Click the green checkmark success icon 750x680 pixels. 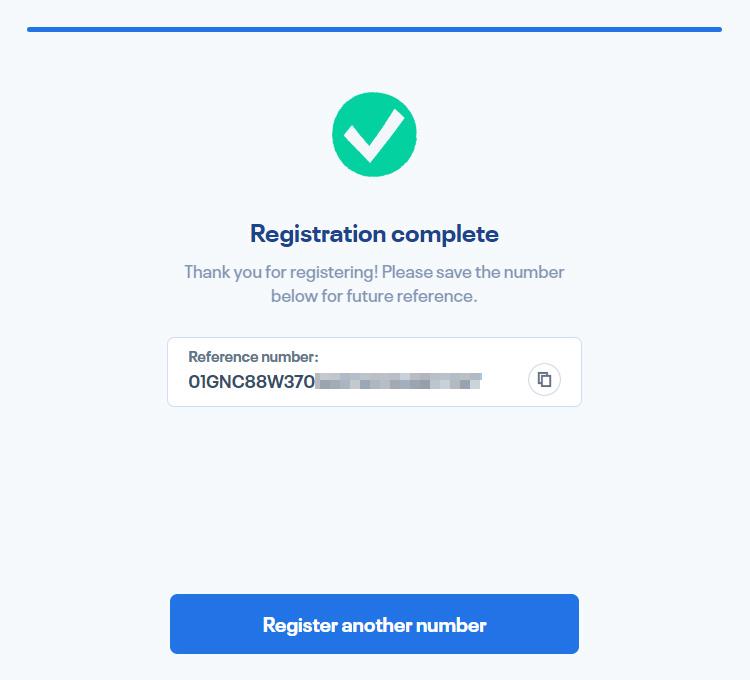pos(374,135)
